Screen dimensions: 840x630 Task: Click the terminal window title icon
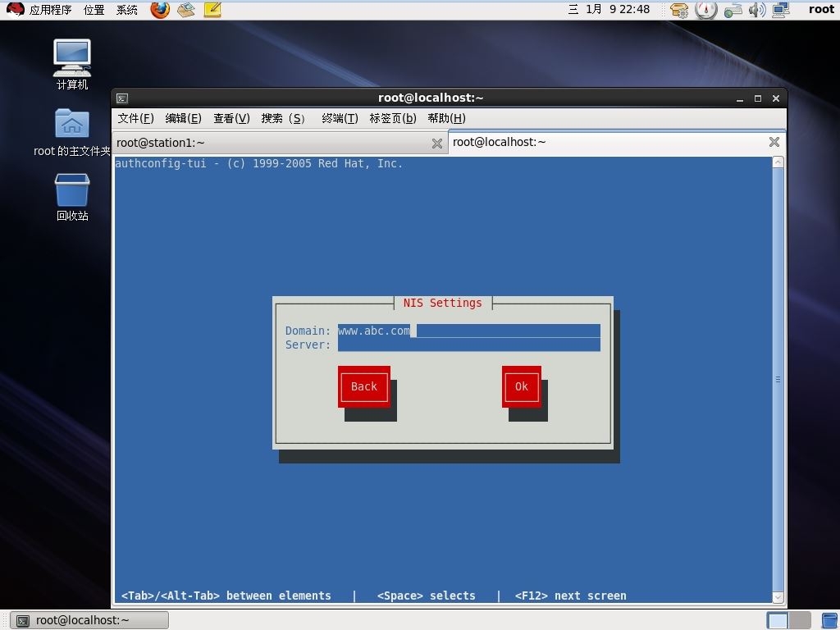(x=122, y=98)
